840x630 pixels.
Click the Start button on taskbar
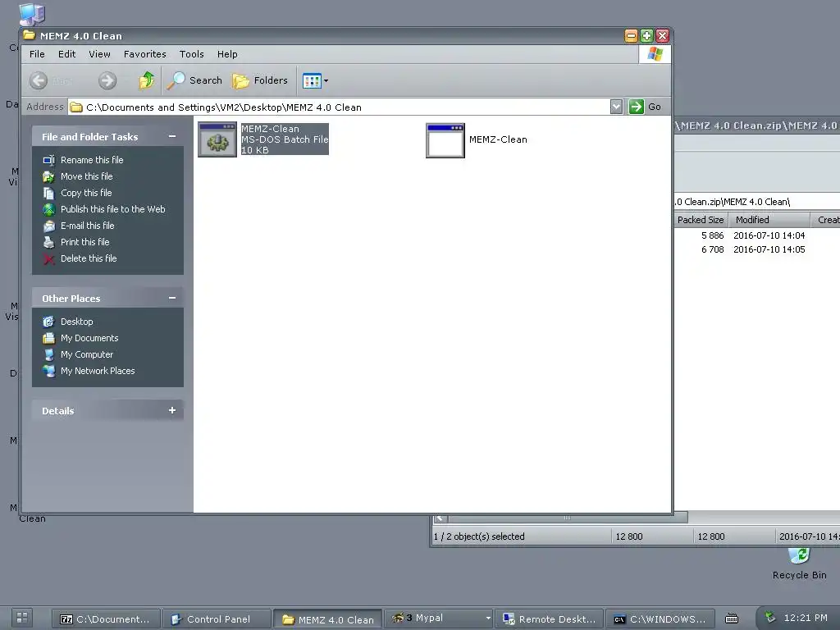coord(22,618)
